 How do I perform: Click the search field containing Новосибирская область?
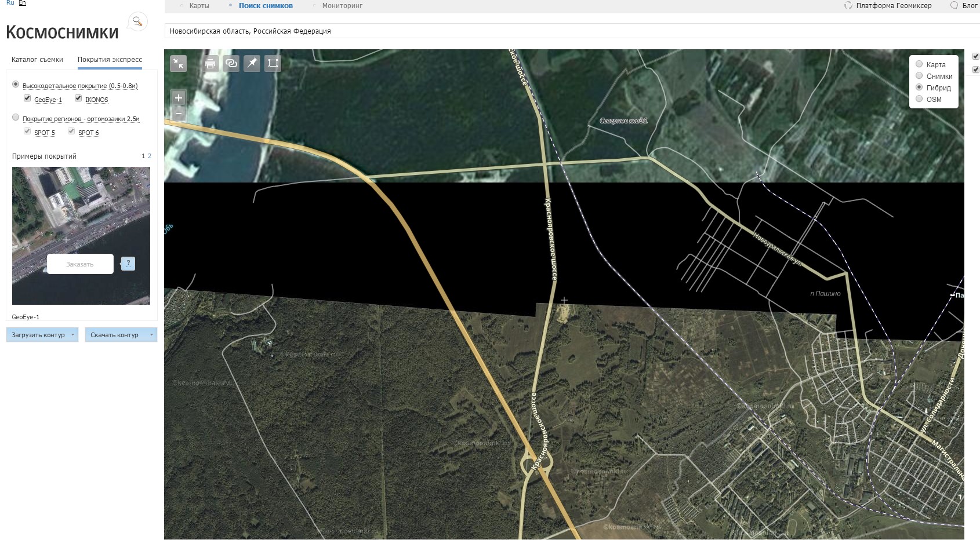(x=572, y=31)
